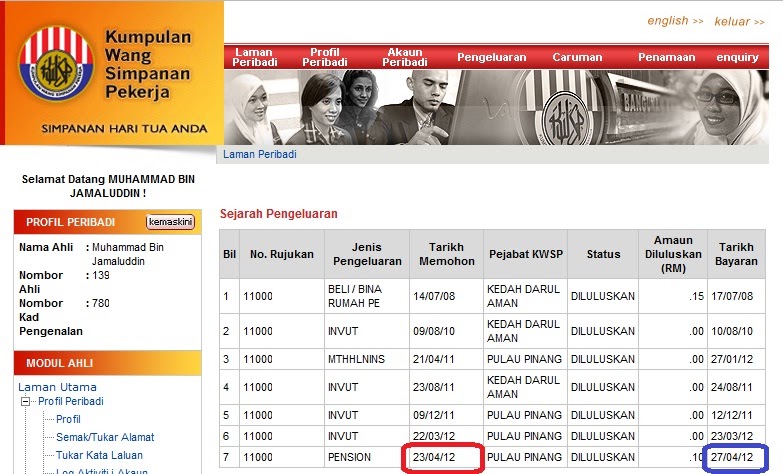Screen dimensions: 783x474
Task: Click the No. Rujukan column header
Action: (x=282, y=254)
